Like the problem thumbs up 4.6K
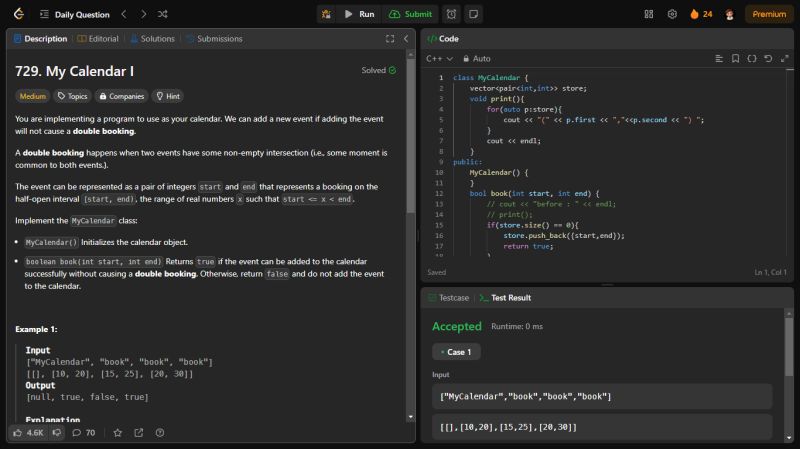 click(29, 433)
